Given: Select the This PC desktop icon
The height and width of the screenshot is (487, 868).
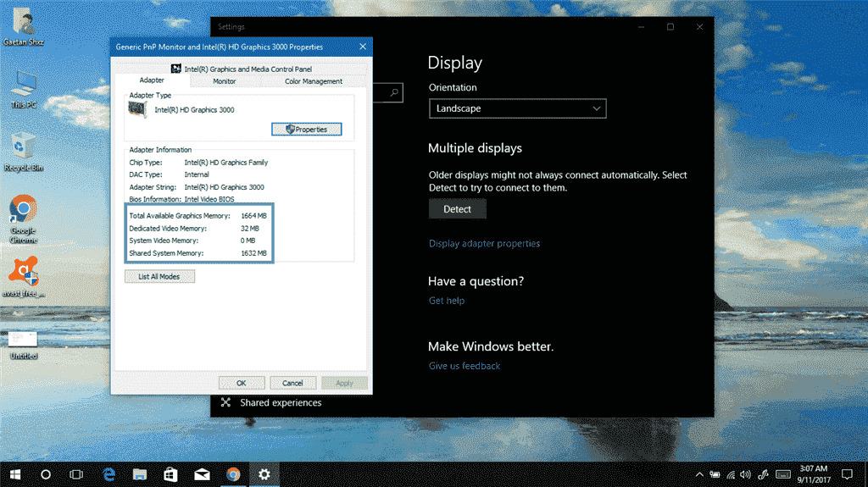Looking at the screenshot, I should [x=23, y=89].
